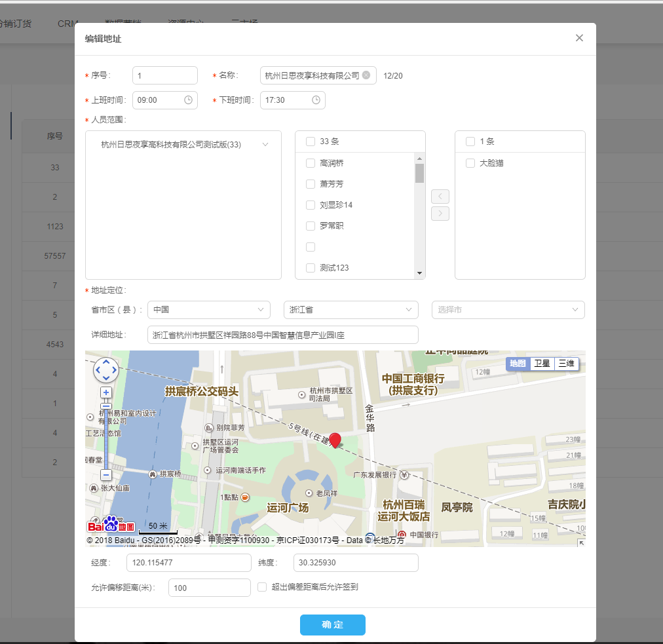Clear the 名称 field with the X icon
This screenshot has width=663, height=644.
click(366, 75)
